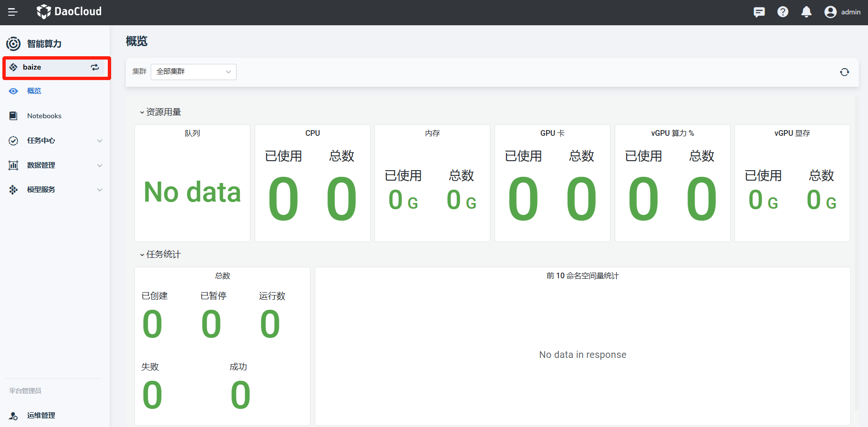This screenshot has height=427, width=868.
Task: Open Notebooks page
Action: point(44,116)
